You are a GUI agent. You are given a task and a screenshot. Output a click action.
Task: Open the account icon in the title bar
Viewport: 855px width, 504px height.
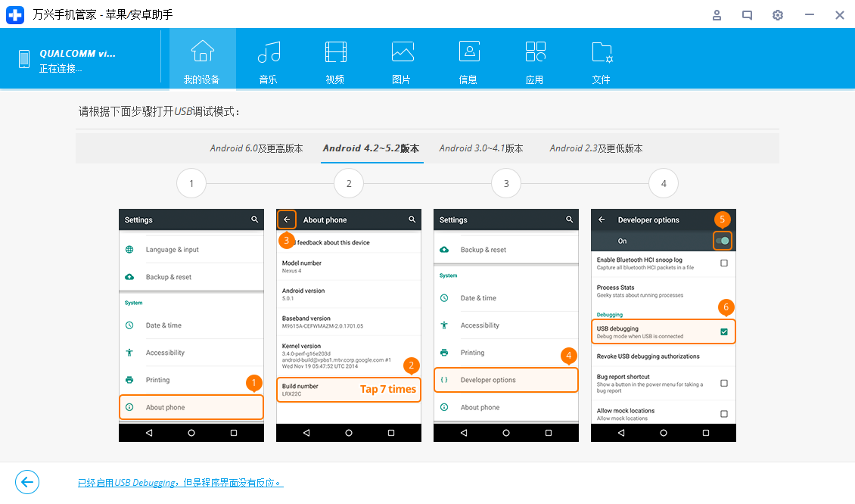pyautogui.click(x=717, y=15)
